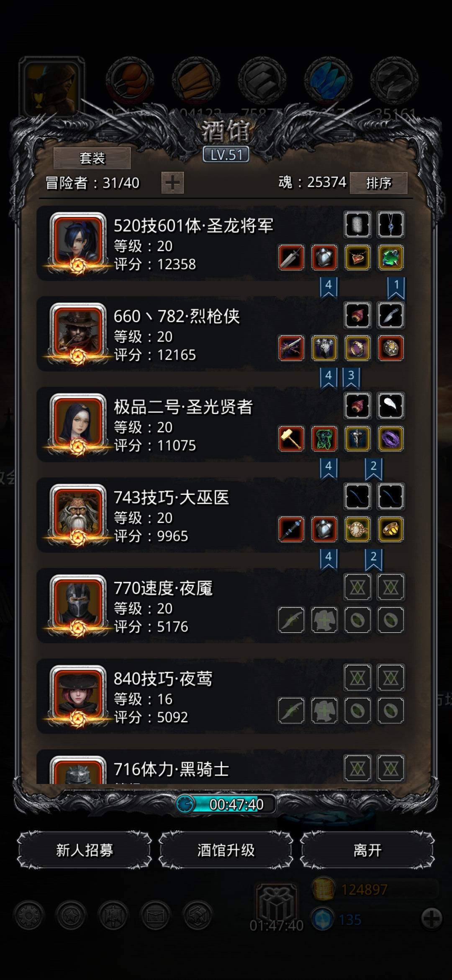This screenshot has height=980, width=452.
Task: Tap the 00:47:40 countdown timer bar
Action: (226, 804)
